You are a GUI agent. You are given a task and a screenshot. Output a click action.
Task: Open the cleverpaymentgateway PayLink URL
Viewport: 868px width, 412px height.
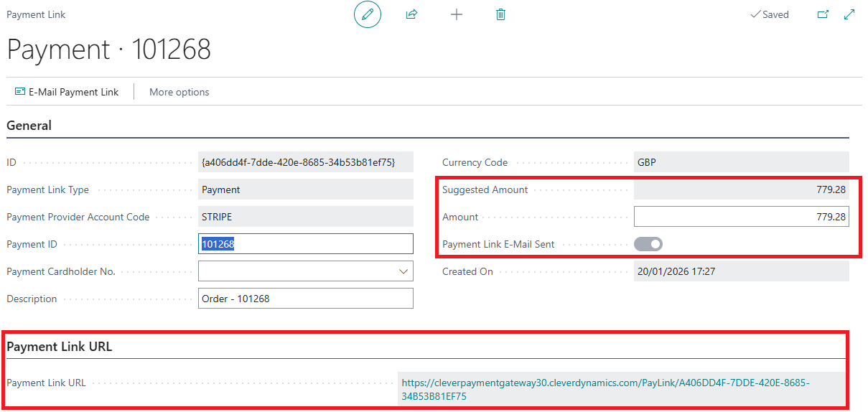[x=605, y=383]
